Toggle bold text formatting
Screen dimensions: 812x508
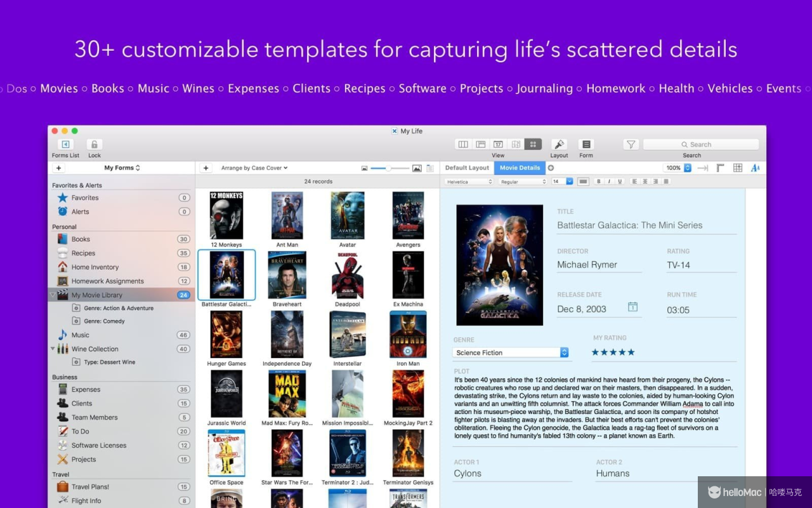[598, 182]
